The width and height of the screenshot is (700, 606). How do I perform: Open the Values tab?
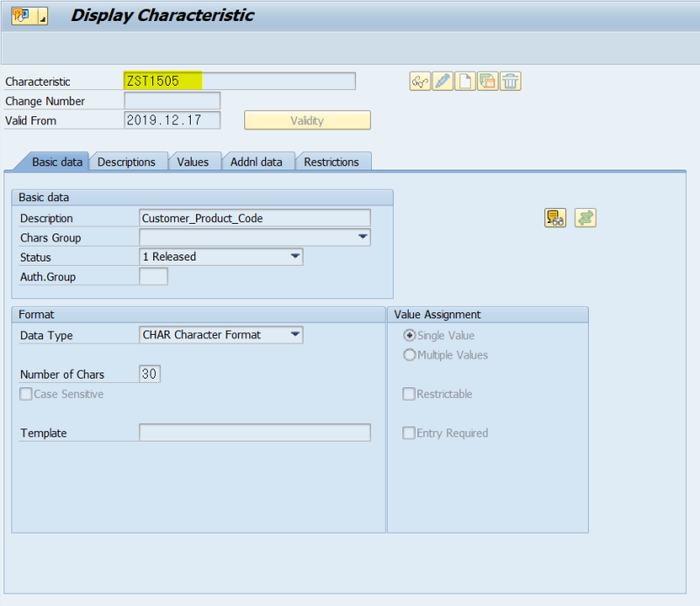point(192,162)
